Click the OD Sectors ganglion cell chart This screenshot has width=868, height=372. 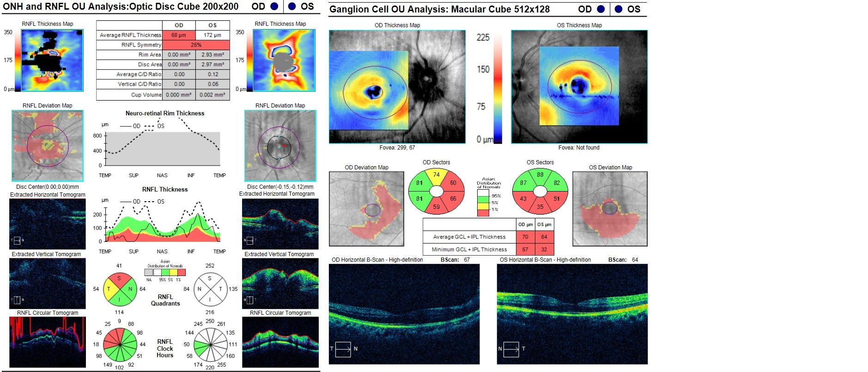pos(436,191)
